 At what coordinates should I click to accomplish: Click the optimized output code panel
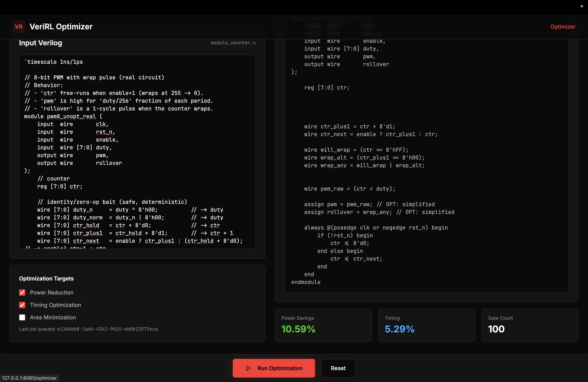pos(426,173)
